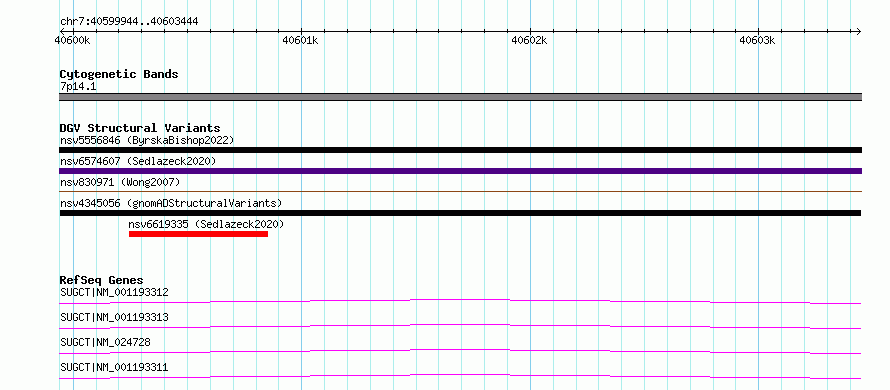The width and height of the screenshot is (890, 390).
Task: Click the nsv6619335 (Sedlazeck2020) label
Action: [x=207, y=224]
